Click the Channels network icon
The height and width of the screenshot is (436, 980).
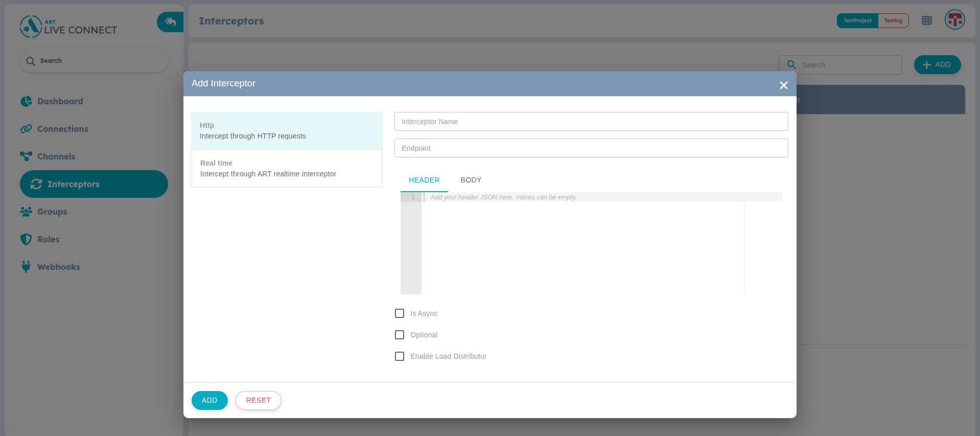pyautogui.click(x=26, y=156)
